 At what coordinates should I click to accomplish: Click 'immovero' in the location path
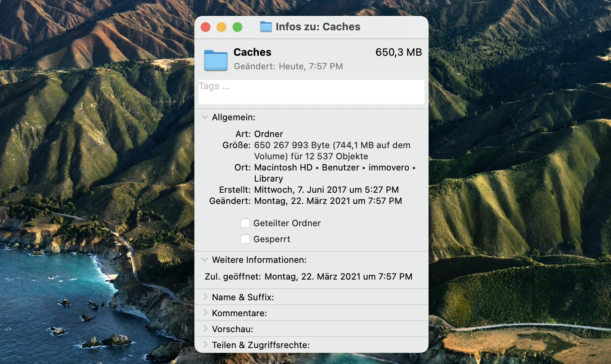tap(389, 167)
